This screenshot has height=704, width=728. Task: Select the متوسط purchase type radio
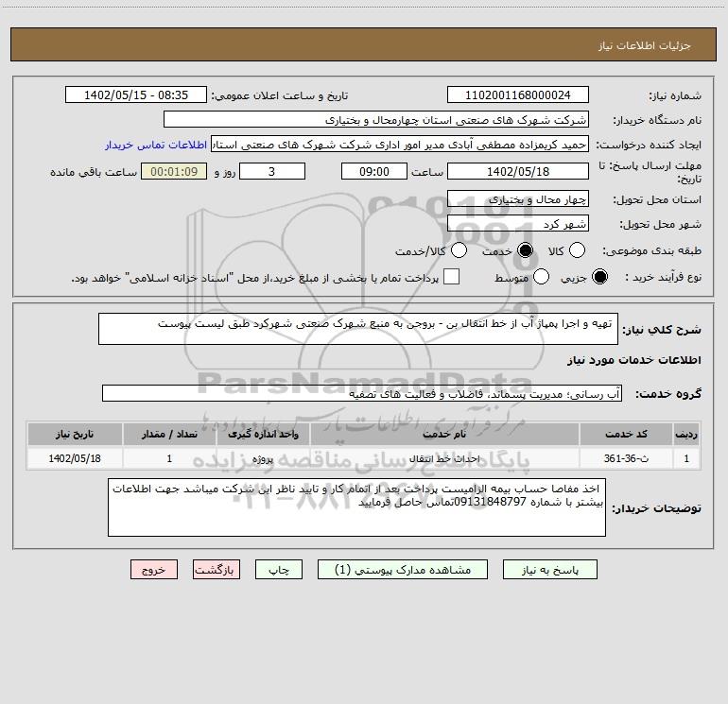click(542, 277)
